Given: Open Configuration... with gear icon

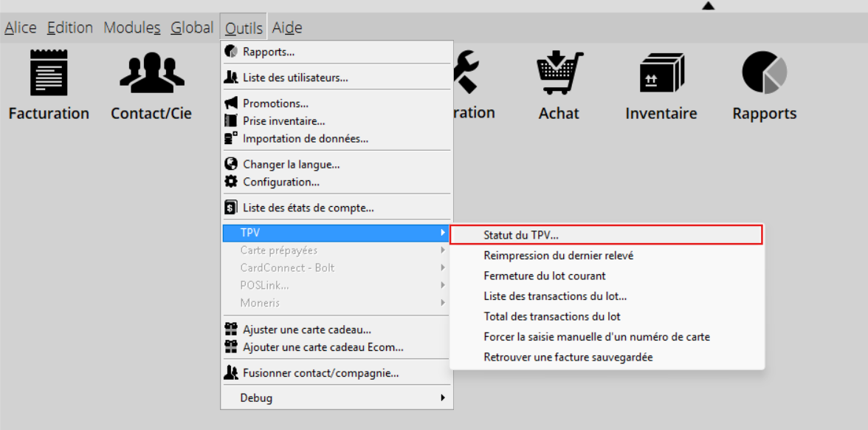Looking at the screenshot, I should click(x=280, y=182).
